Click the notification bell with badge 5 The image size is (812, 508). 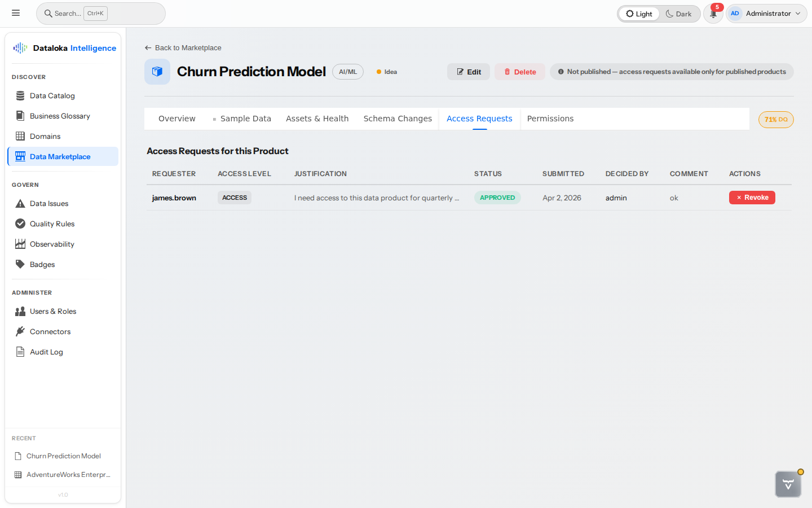pyautogui.click(x=713, y=13)
